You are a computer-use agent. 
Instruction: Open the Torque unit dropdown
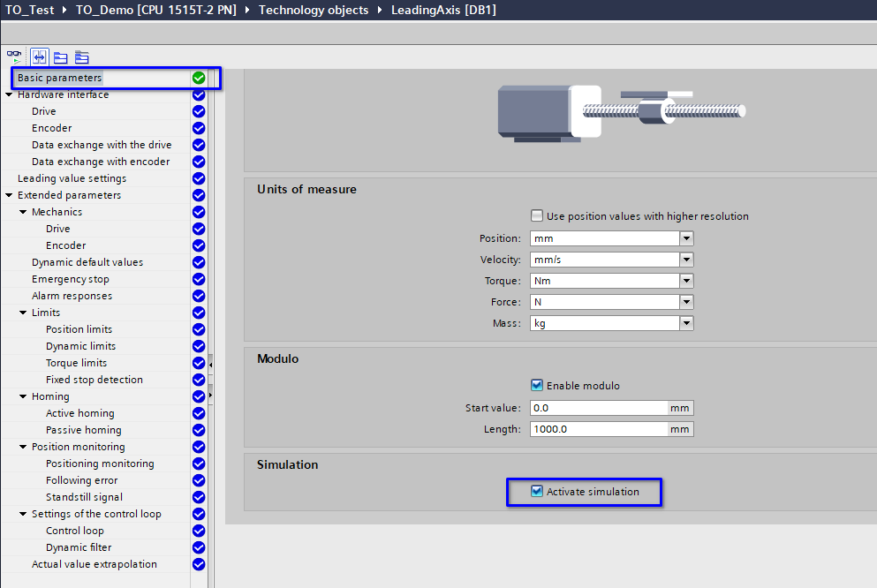(686, 281)
